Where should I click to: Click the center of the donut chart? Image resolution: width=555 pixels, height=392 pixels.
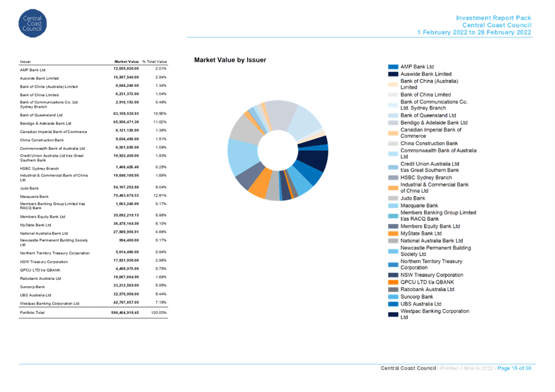[277, 150]
